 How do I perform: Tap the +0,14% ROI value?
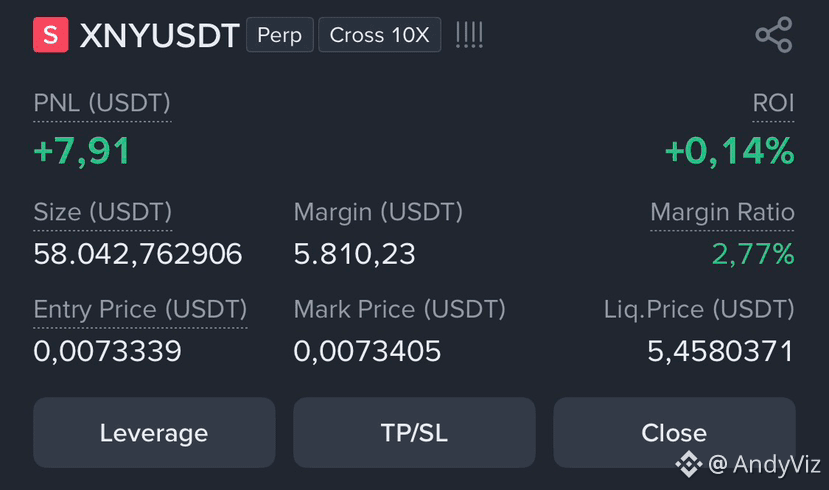pyautogui.click(x=730, y=151)
